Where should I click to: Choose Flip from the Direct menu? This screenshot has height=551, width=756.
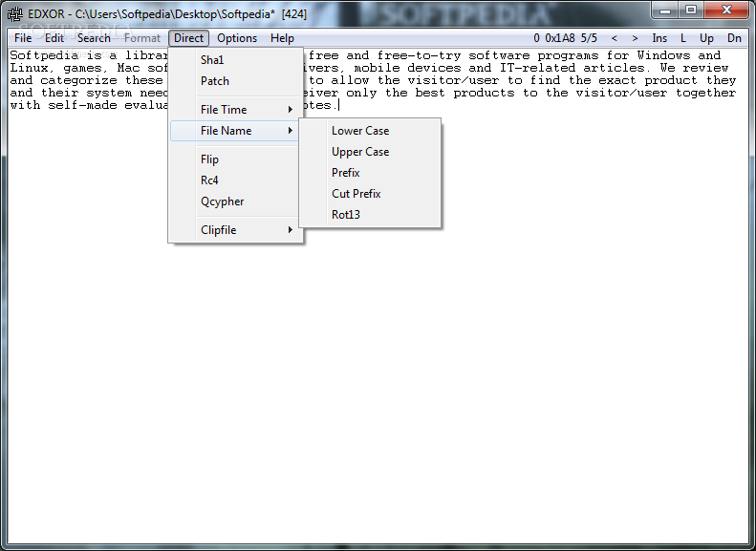(236, 159)
